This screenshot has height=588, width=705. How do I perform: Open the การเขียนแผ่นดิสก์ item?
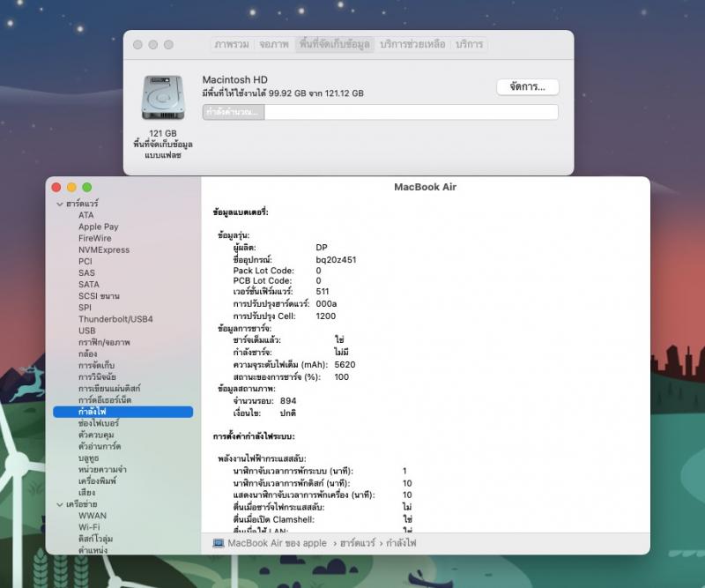click(x=109, y=388)
